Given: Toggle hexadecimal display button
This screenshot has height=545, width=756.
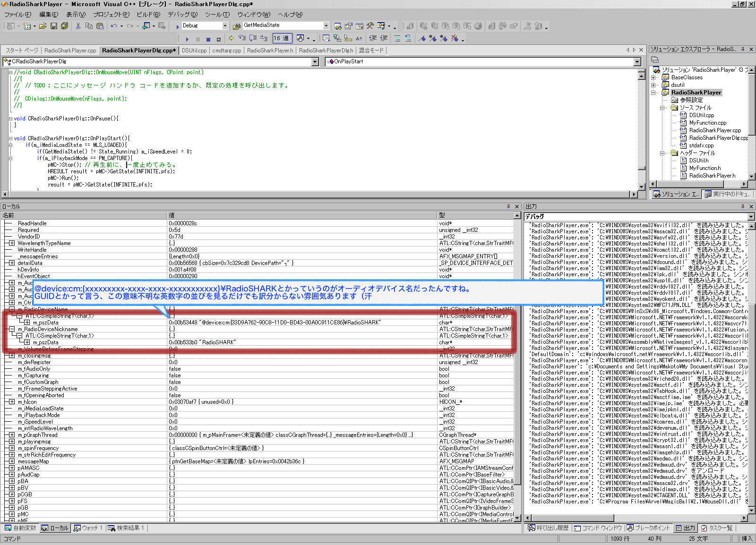Looking at the screenshot, I should tap(282, 38).
